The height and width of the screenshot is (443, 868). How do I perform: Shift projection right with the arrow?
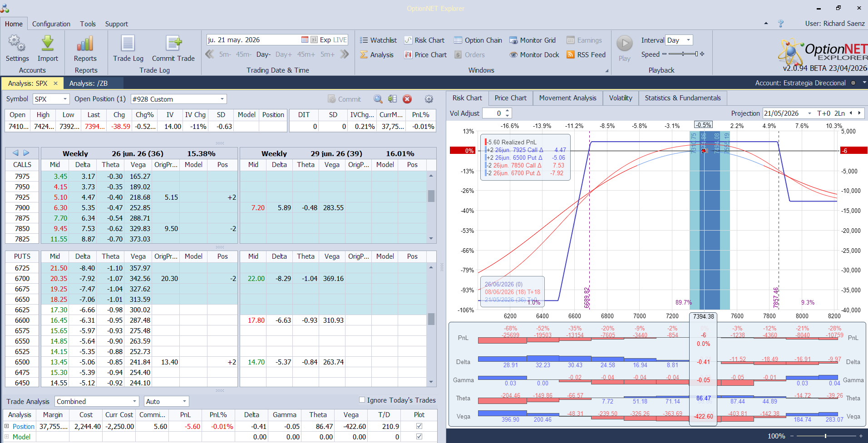[859, 113]
